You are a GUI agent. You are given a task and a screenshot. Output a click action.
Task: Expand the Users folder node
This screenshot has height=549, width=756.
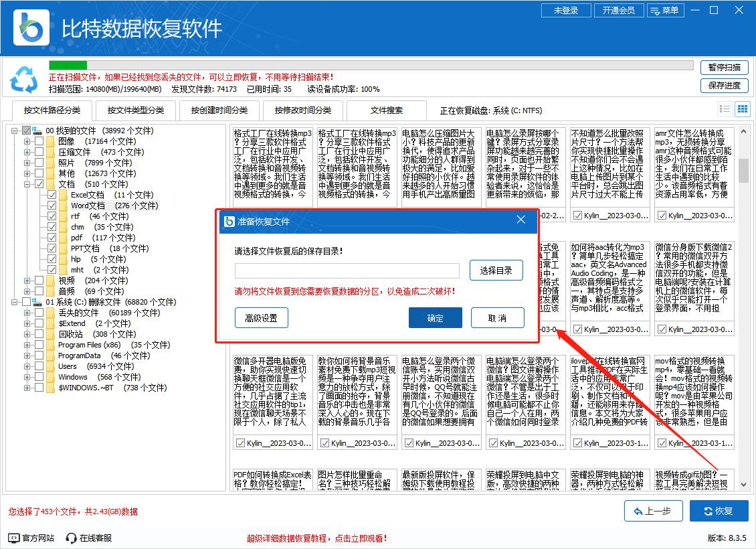coord(27,366)
